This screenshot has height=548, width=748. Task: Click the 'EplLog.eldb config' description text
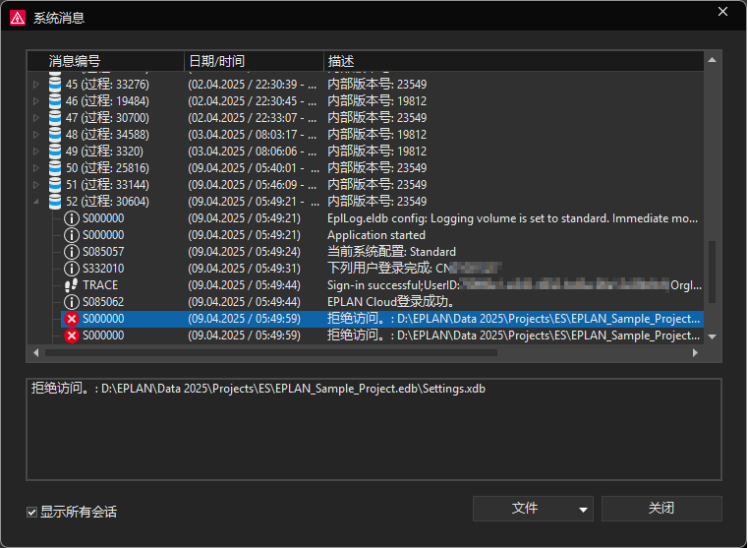click(x=512, y=218)
